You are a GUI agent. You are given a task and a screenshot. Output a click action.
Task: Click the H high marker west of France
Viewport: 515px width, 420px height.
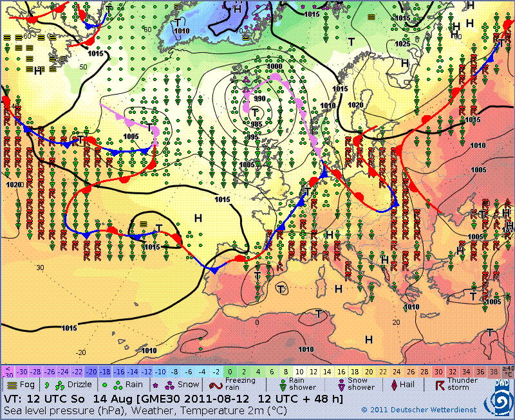[x=198, y=218]
